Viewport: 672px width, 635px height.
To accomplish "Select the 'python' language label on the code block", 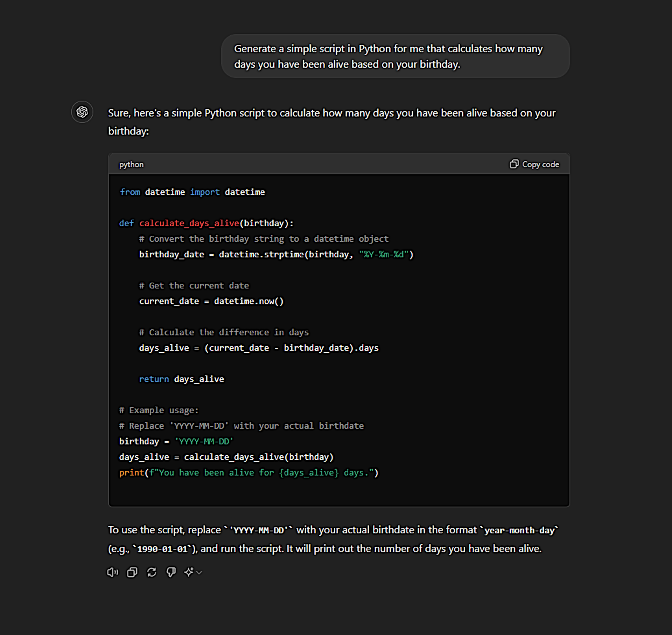I will click(131, 164).
